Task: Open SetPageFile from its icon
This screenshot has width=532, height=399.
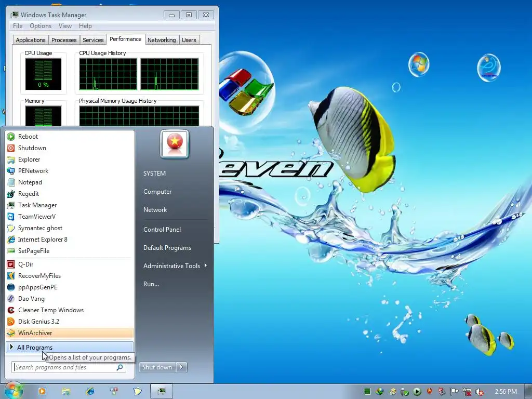Action: (11, 251)
